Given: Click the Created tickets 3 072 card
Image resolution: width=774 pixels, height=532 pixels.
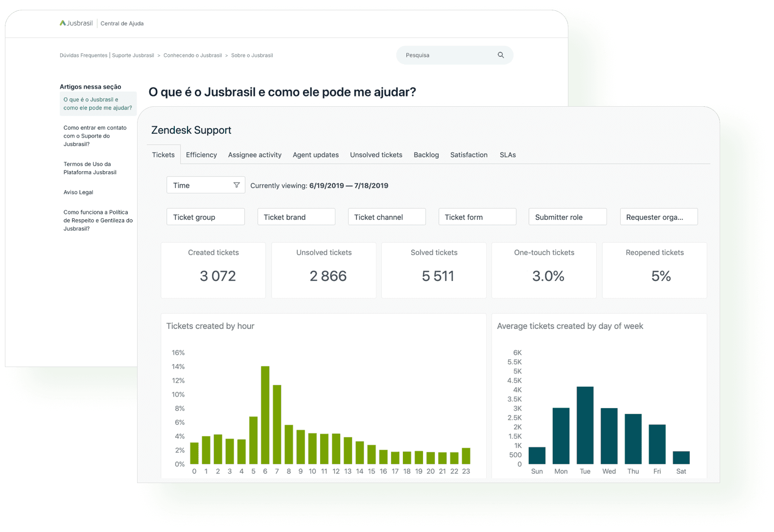Looking at the screenshot, I should 213,270.
